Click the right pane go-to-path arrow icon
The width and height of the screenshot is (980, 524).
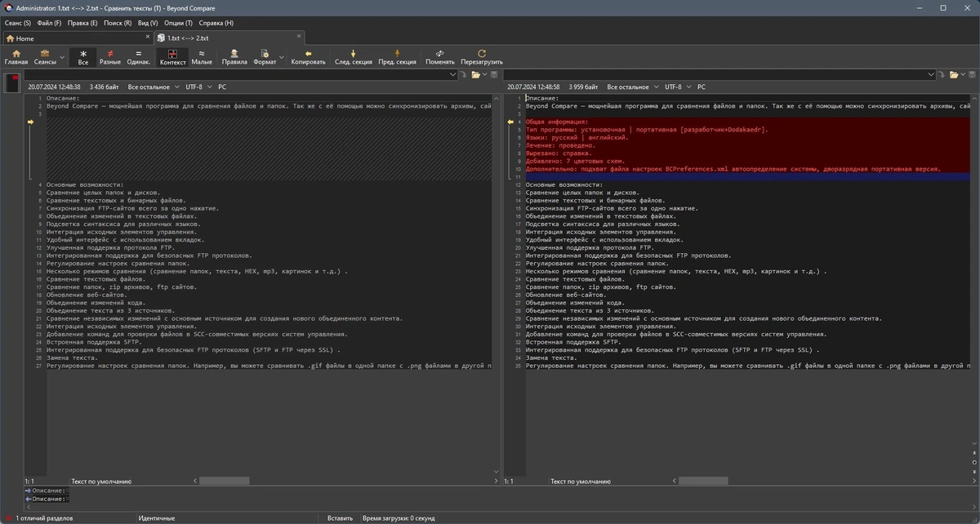(942, 74)
